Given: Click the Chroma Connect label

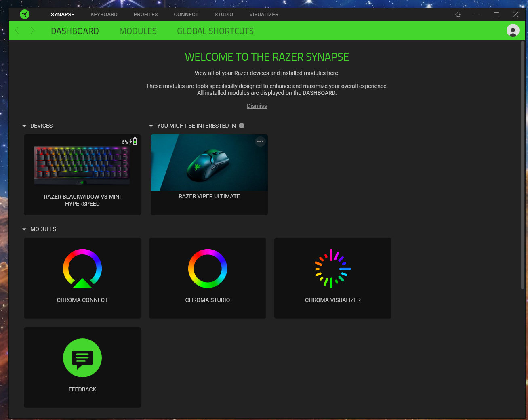Looking at the screenshot, I should coord(82,300).
